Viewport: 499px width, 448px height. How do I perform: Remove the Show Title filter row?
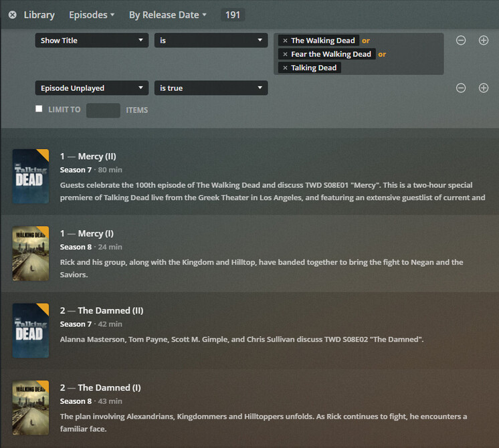[461, 40]
